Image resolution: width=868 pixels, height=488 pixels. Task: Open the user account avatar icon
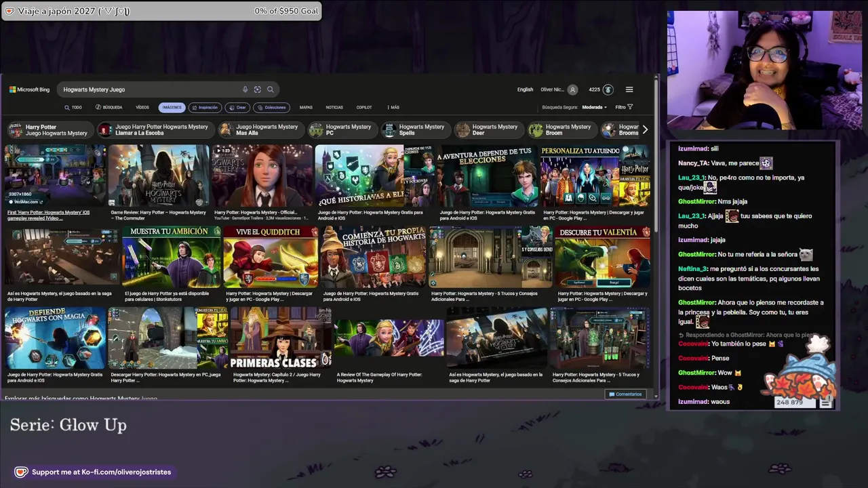pyautogui.click(x=572, y=89)
